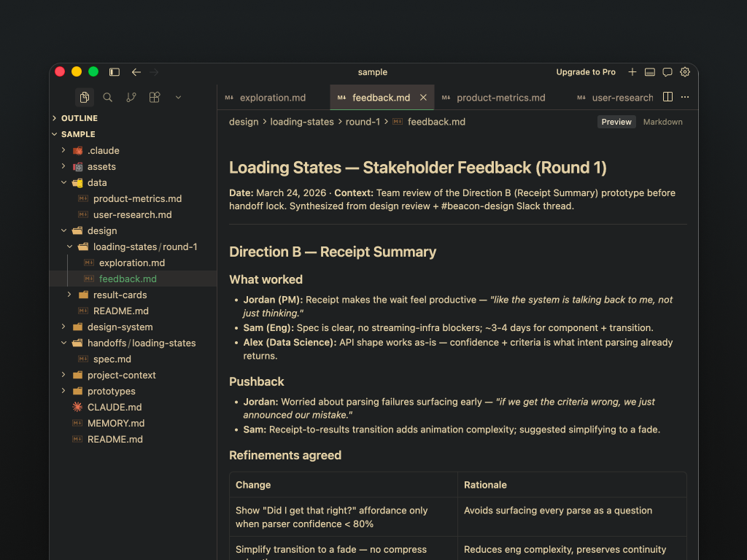Open README.md inside the design folder
The height and width of the screenshot is (560, 747).
click(133, 311)
